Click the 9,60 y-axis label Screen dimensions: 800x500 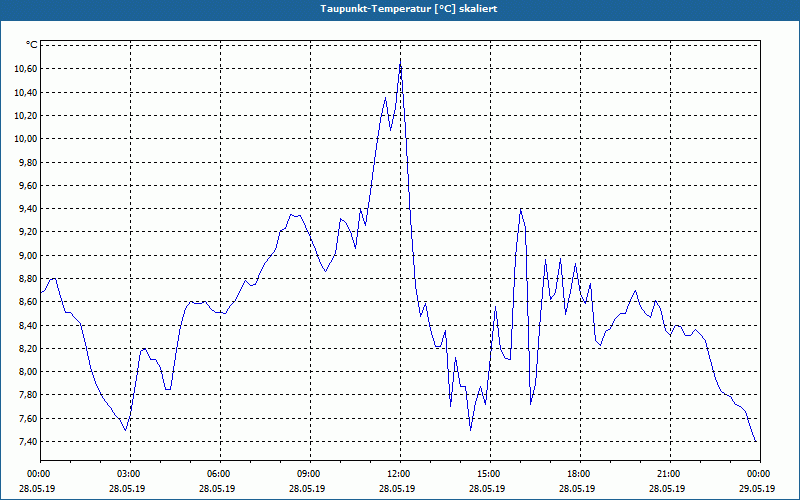coord(29,185)
